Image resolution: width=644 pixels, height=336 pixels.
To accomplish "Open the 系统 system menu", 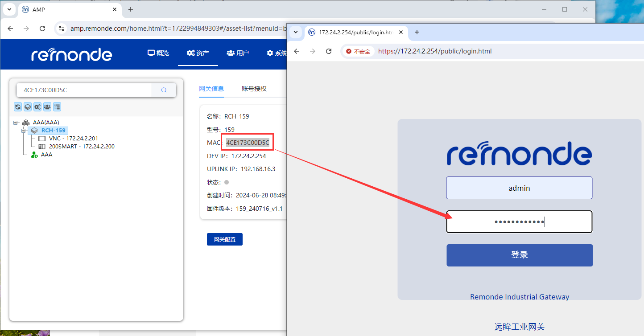I will click(x=277, y=53).
